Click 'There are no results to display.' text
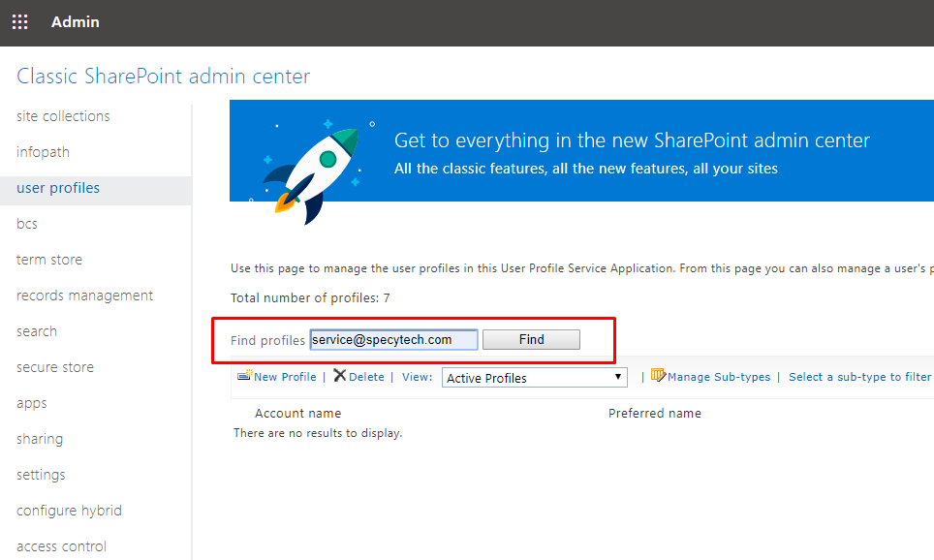Screen dimensions: 934x560 318,433
